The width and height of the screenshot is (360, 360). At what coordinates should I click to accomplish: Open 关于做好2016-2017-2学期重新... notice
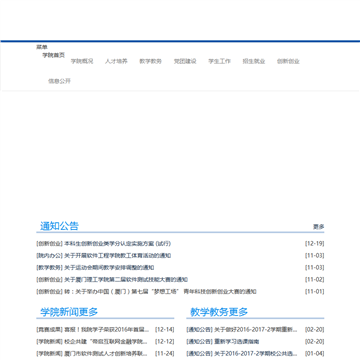256,330
